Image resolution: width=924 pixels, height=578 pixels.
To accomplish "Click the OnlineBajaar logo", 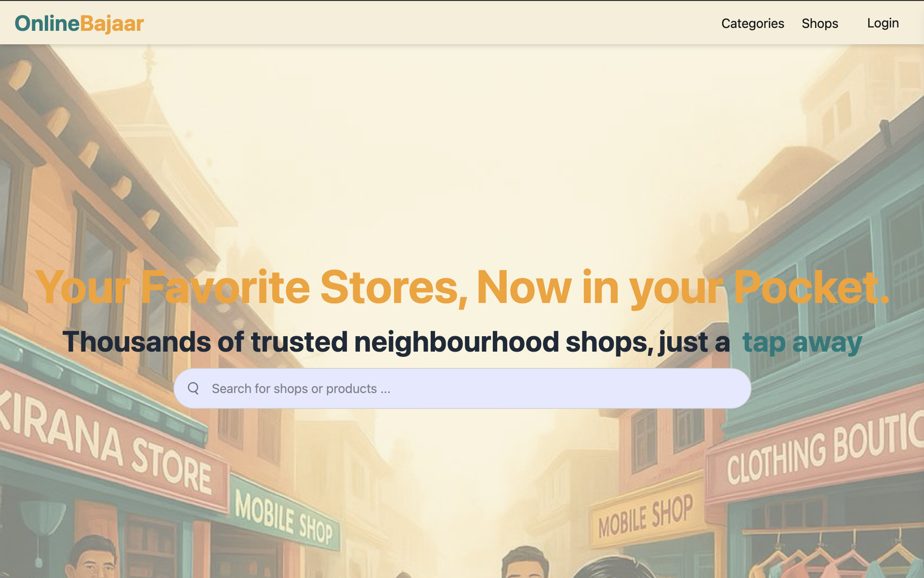I will [79, 23].
